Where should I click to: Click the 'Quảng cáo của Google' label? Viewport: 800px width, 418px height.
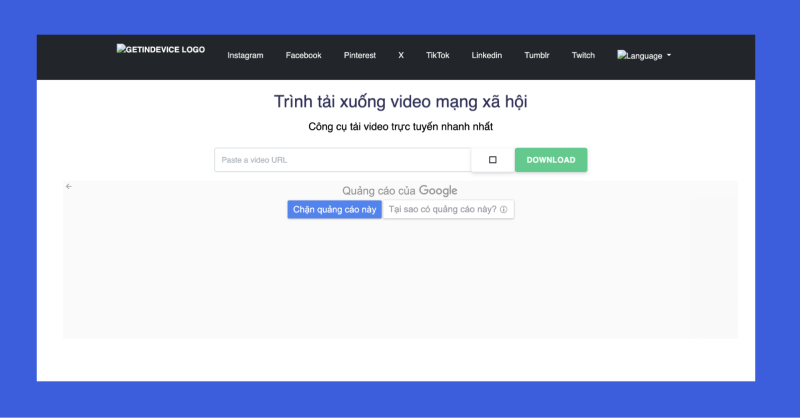tap(400, 190)
